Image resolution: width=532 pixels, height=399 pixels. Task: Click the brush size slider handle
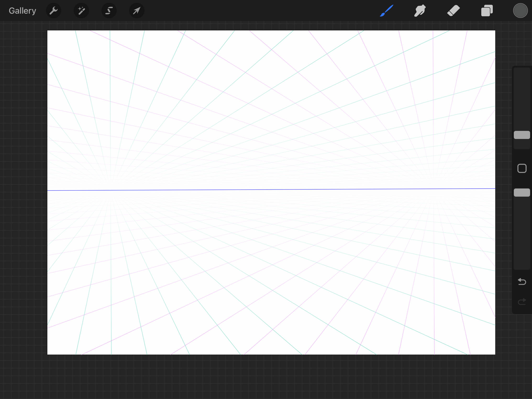pos(522,135)
